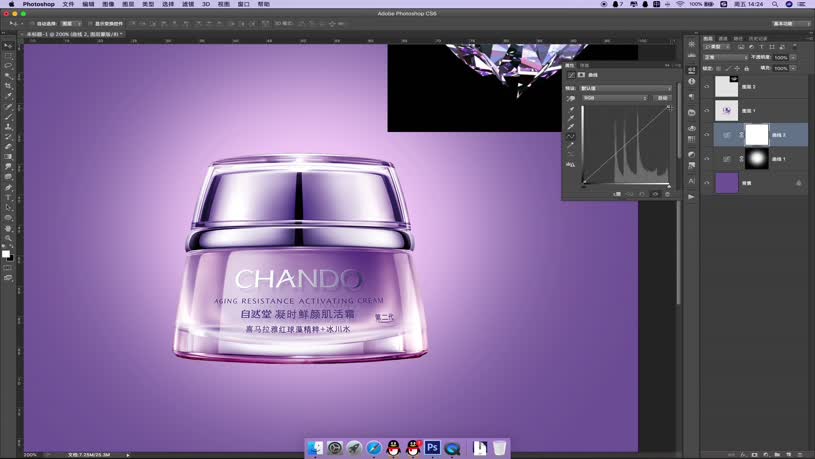This screenshot has height=459, width=815.
Task: Select the Gradient tool
Action: pyautogui.click(x=8, y=157)
